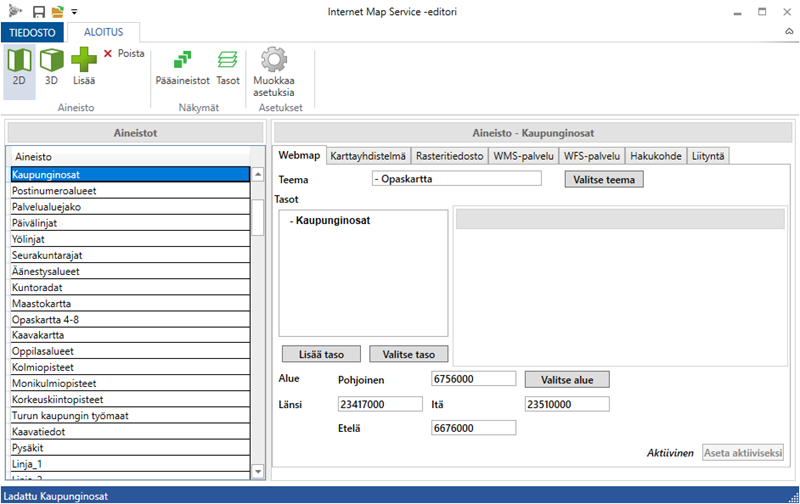The height and width of the screenshot is (504, 800).
Task: Click the application logo icon in the title bar
Action: pos(15,11)
